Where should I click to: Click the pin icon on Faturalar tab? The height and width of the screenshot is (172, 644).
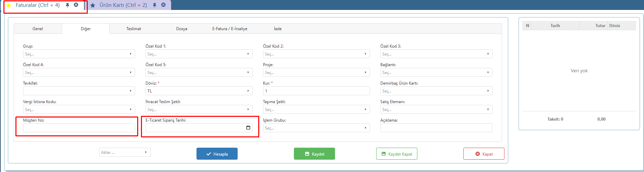68,5
